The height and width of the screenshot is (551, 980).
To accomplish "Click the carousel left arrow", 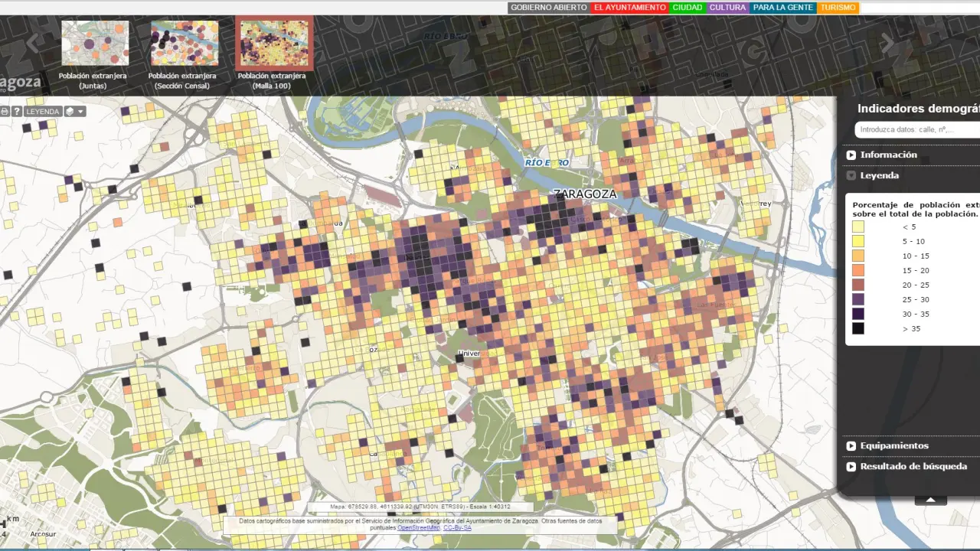I will pyautogui.click(x=32, y=43).
